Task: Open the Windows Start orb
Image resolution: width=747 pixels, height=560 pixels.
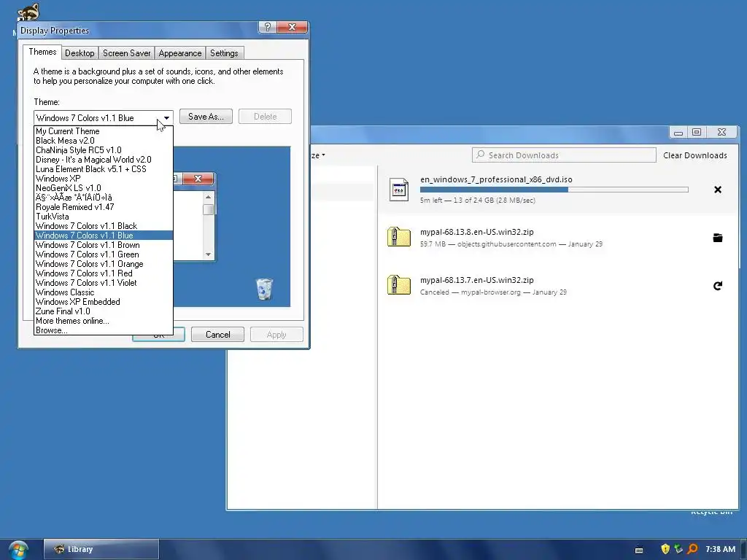Action: pyautogui.click(x=18, y=550)
